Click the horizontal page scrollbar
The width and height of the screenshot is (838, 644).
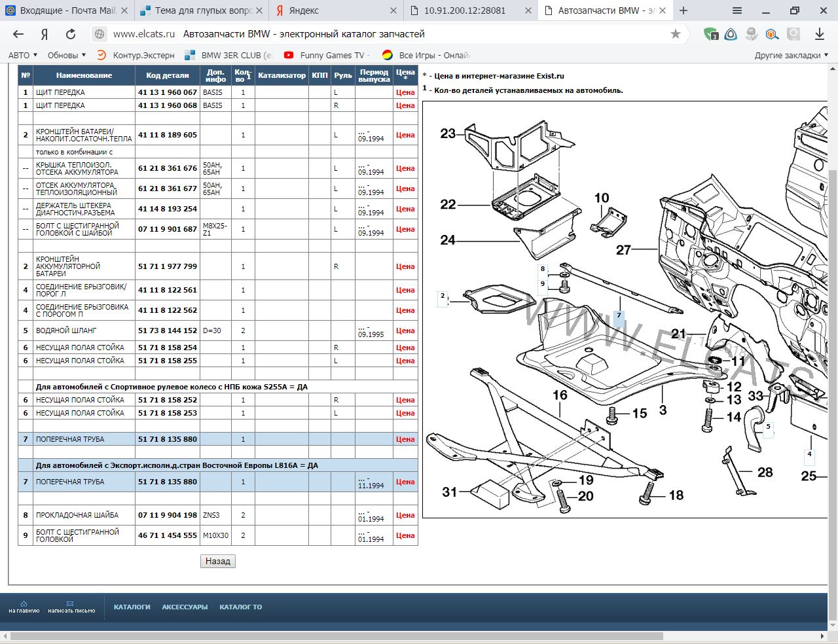point(337,636)
